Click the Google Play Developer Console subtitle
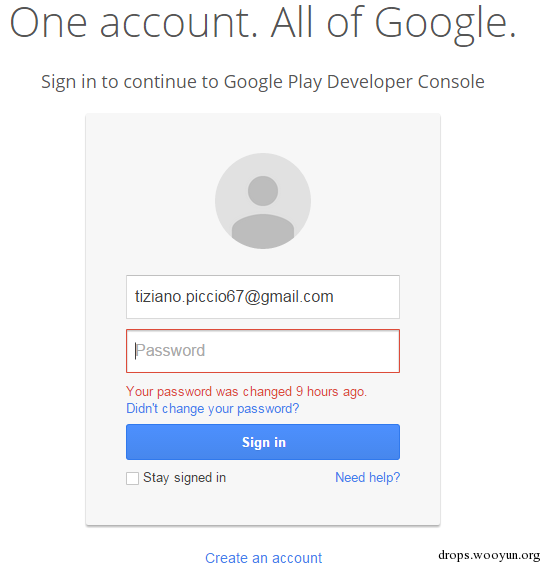The width and height of the screenshot is (544, 567). (263, 82)
